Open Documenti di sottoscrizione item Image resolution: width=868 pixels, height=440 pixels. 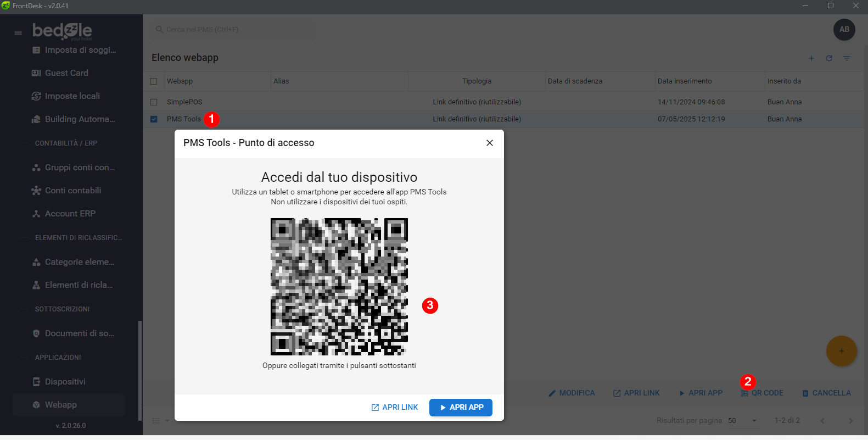pyautogui.click(x=74, y=333)
